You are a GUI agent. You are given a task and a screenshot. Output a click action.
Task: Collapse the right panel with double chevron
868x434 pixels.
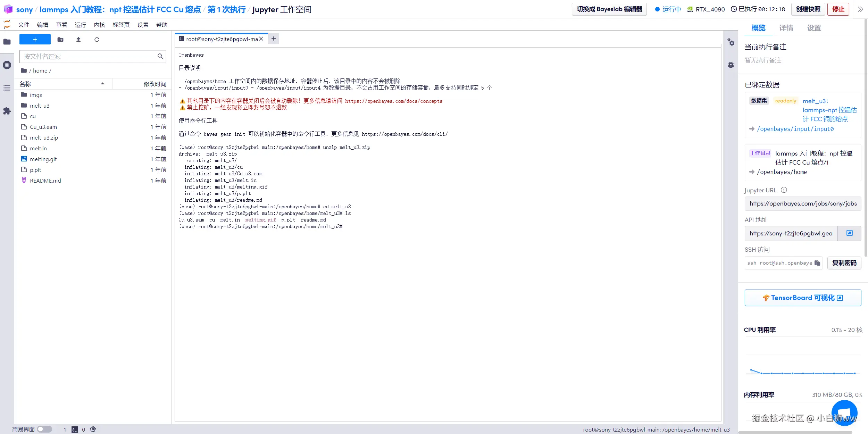click(x=860, y=9)
